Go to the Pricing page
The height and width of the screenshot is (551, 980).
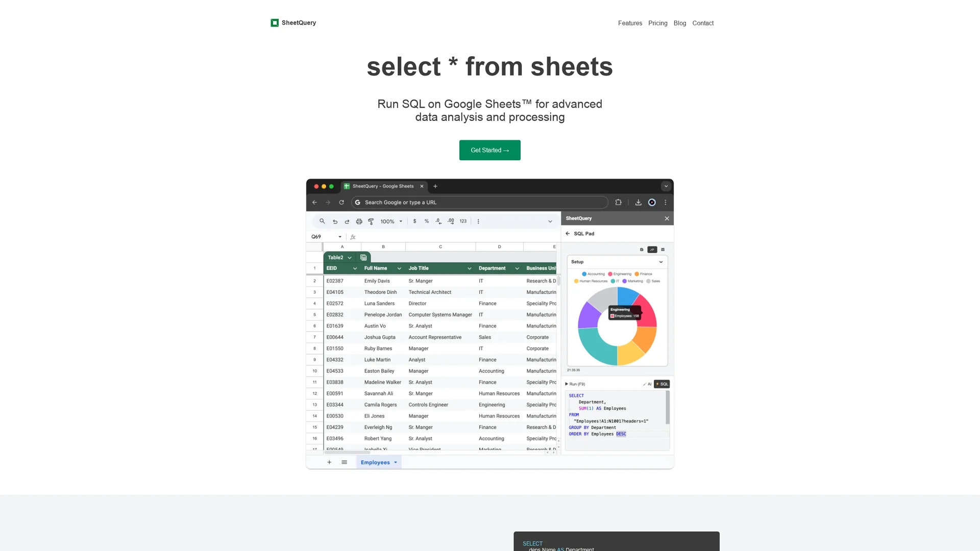pyautogui.click(x=657, y=23)
